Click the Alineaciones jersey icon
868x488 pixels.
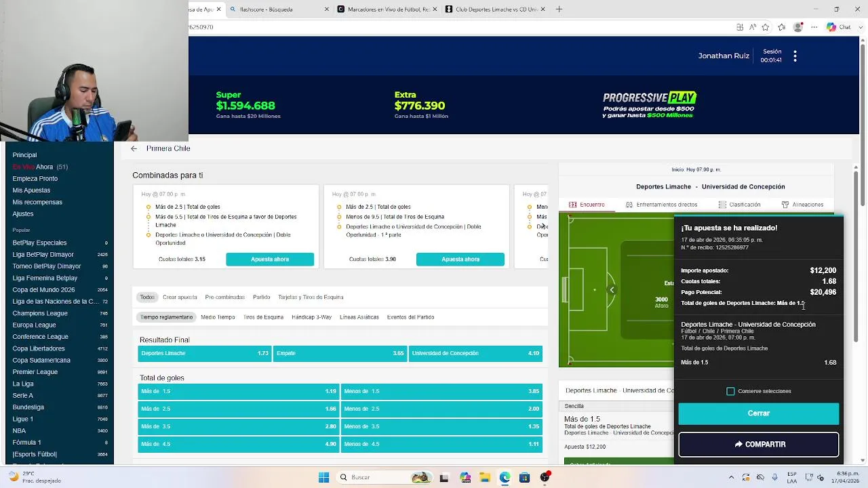pyautogui.click(x=785, y=205)
